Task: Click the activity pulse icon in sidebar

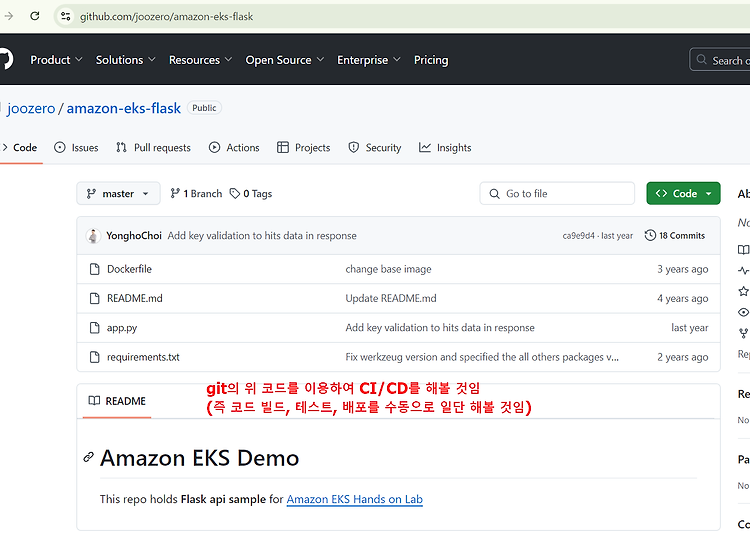Action: [743, 270]
